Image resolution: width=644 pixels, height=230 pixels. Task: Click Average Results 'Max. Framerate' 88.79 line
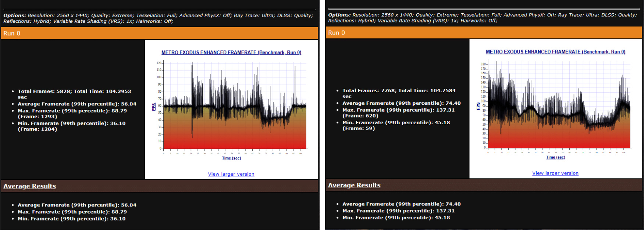pyautogui.click(x=72, y=212)
